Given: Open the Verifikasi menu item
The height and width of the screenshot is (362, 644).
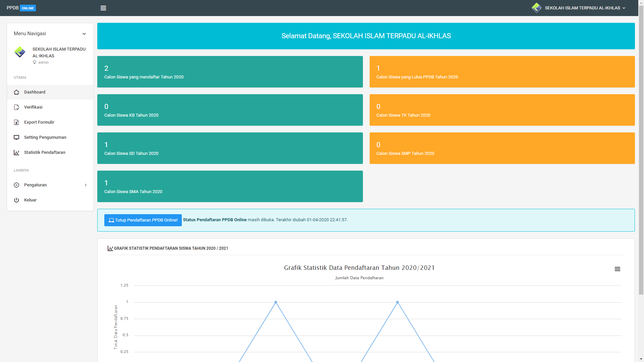Looking at the screenshot, I should pyautogui.click(x=33, y=107).
